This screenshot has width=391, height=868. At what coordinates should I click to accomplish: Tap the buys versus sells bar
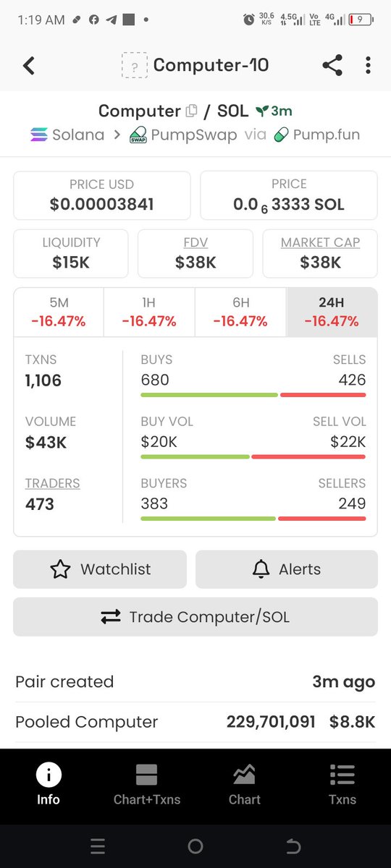(x=253, y=395)
